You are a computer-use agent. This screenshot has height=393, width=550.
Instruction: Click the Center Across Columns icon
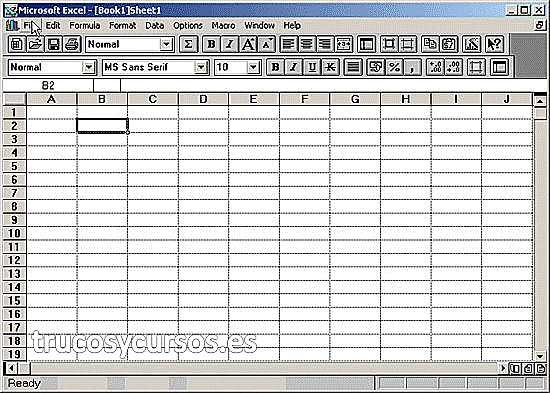point(344,44)
